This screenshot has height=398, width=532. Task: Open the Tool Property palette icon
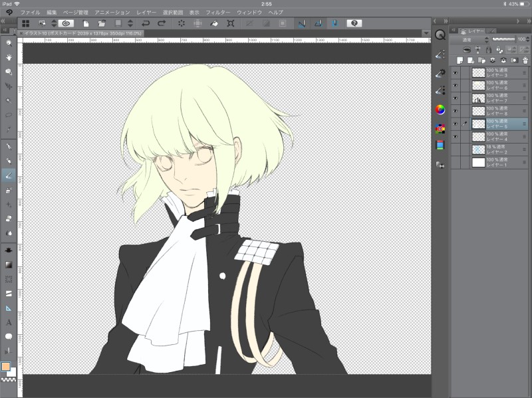[440, 73]
